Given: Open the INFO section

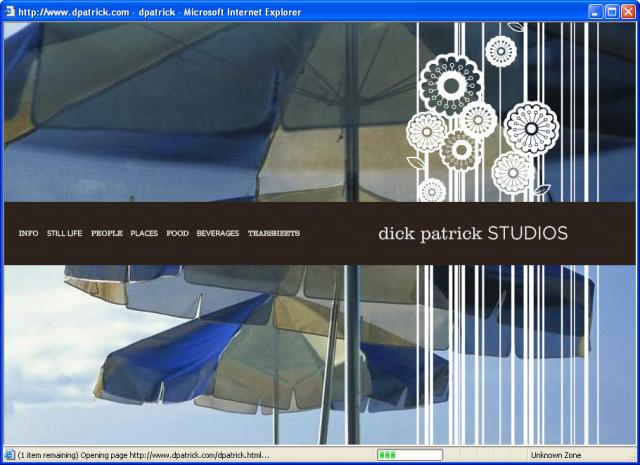Looking at the screenshot, I should point(28,234).
